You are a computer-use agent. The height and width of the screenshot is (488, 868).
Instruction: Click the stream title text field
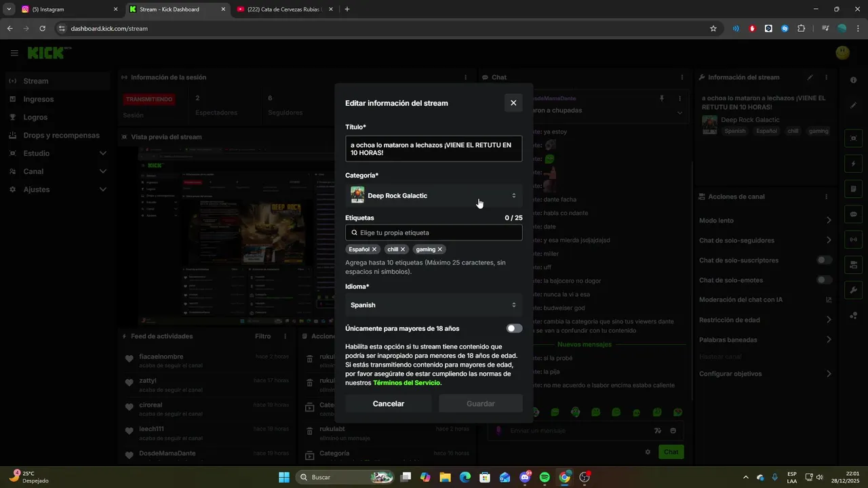pyautogui.click(x=433, y=149)
